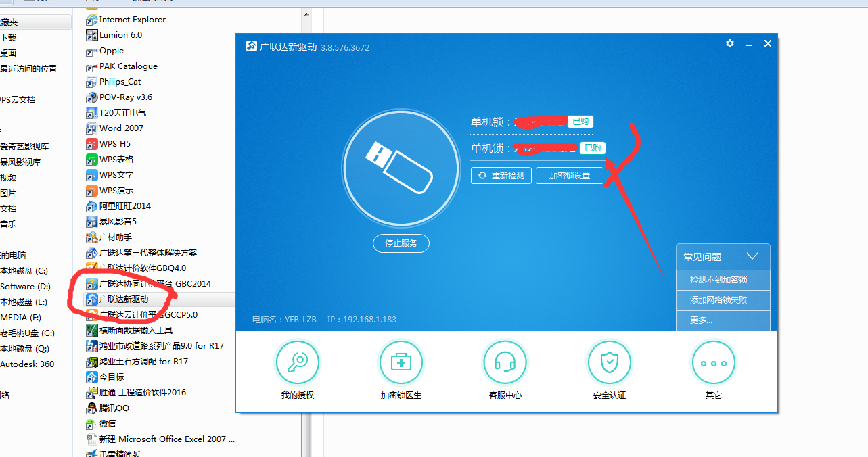Collapse the 常见问题 panel chevron
Image resolution: width=868 pixels, height=457 pixels.
click(752, 257)
